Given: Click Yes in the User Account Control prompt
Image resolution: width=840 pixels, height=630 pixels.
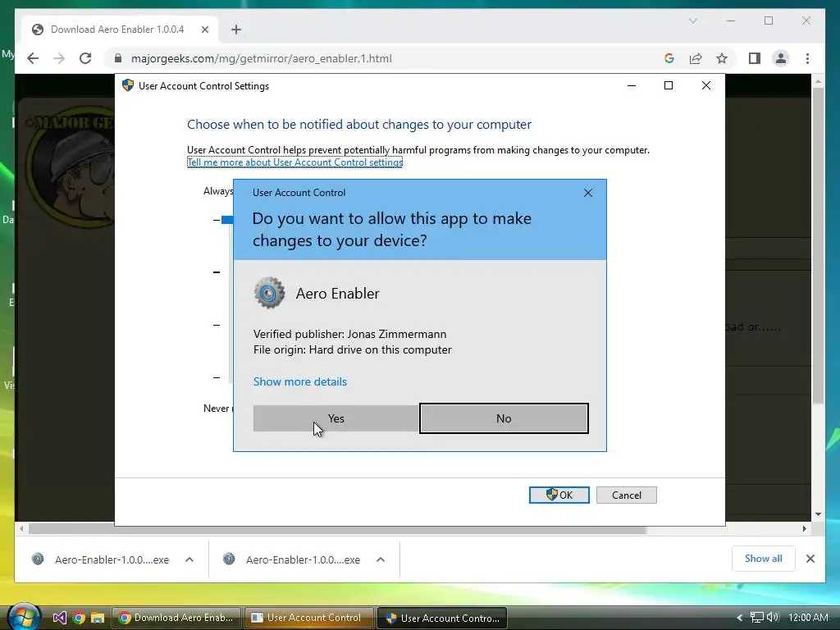Looking at the screenshot, I should click(336, 418).
